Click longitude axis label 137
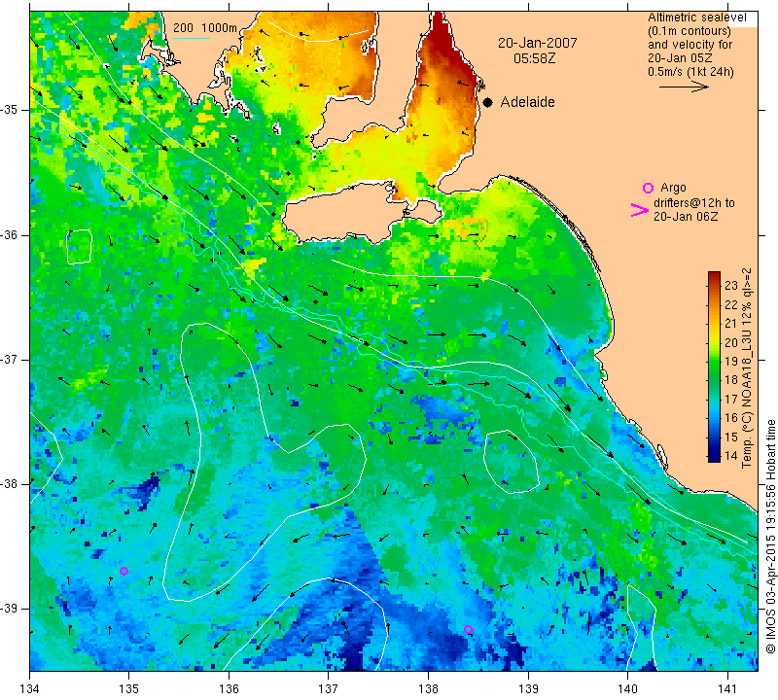Viewport: 778px width, 700px height. click(328, 688)
